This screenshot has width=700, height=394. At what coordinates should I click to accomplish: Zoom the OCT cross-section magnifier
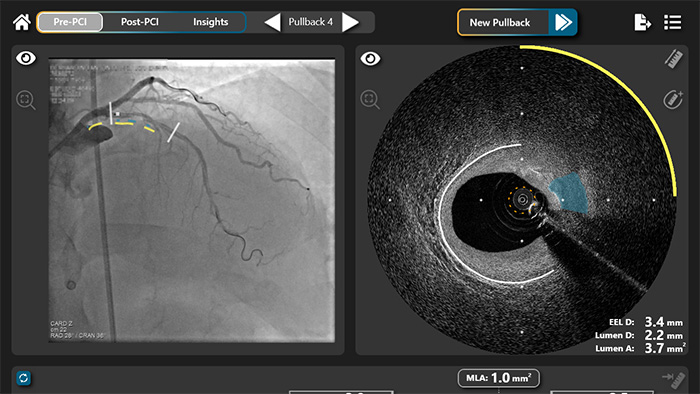tap(370, 100)
